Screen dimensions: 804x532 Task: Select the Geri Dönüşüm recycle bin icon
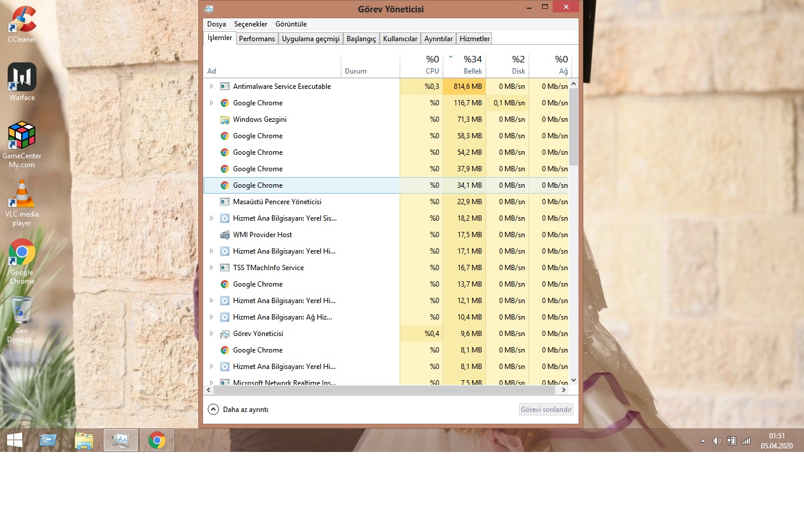[22, 320]
